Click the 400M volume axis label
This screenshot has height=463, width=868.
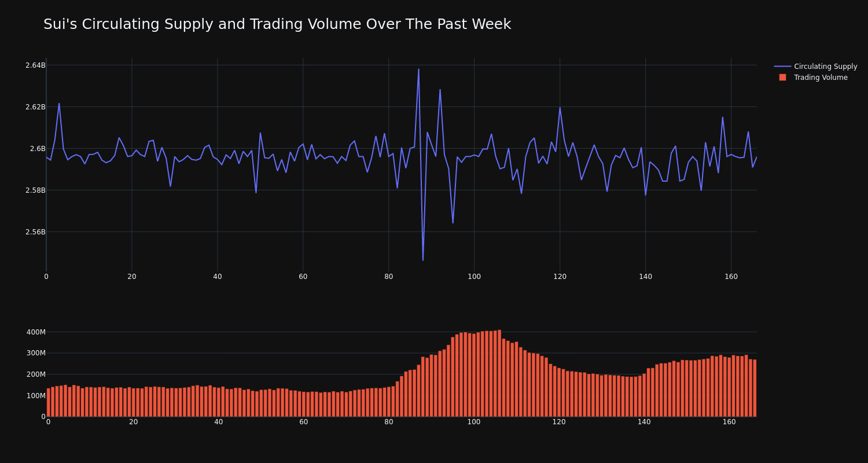coord(36,332)
